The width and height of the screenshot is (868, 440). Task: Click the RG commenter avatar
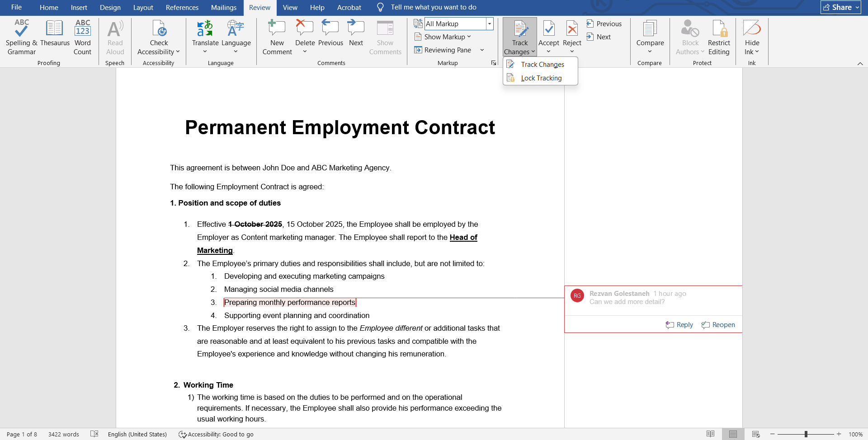(577, 295)
